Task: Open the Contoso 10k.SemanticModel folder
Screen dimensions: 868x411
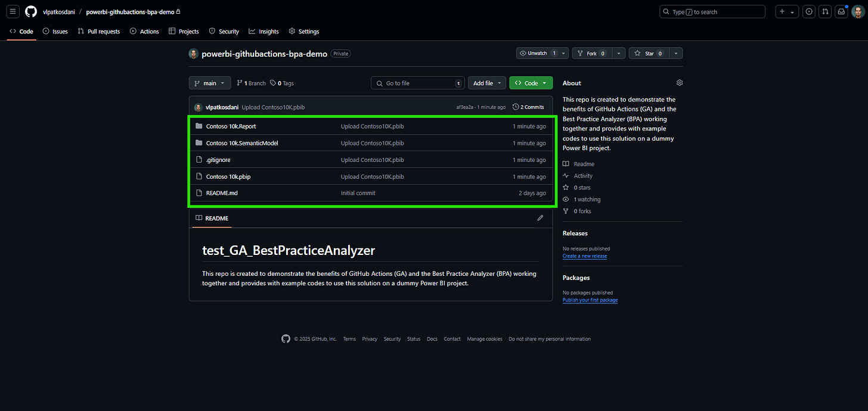Action: 242,143
